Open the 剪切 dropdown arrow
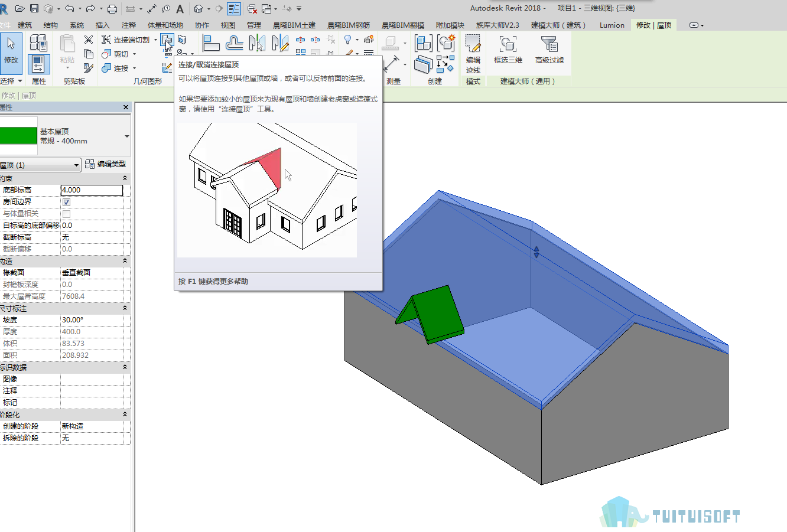 click(134, 54)
